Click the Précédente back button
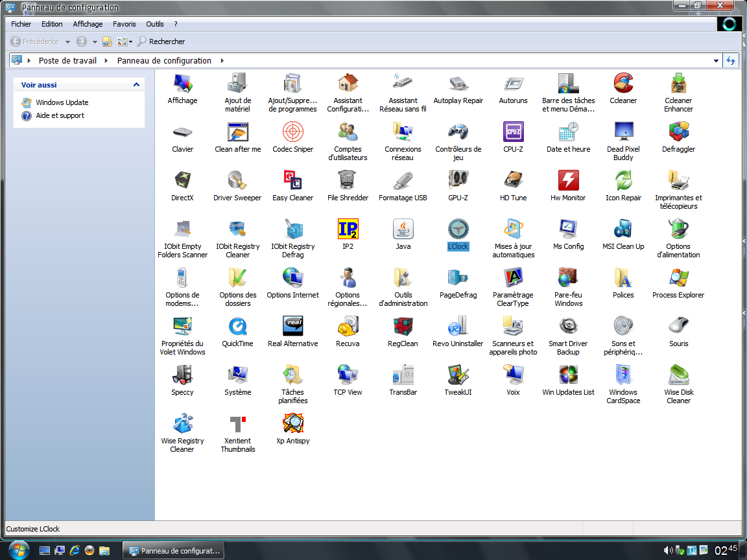Image resolution: width=747 pixels, height=560 pixels. (x=35, y=41)
